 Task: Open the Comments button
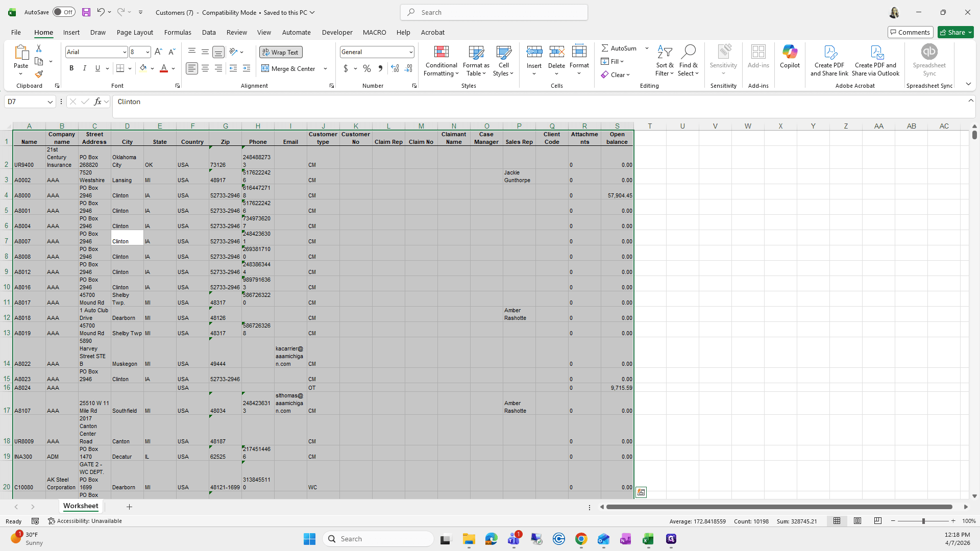click(910, 32)
